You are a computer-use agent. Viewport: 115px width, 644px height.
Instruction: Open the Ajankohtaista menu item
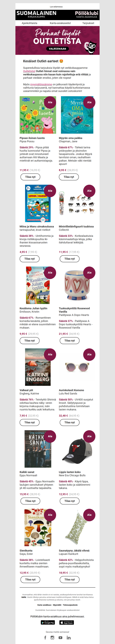click(29, 23)
